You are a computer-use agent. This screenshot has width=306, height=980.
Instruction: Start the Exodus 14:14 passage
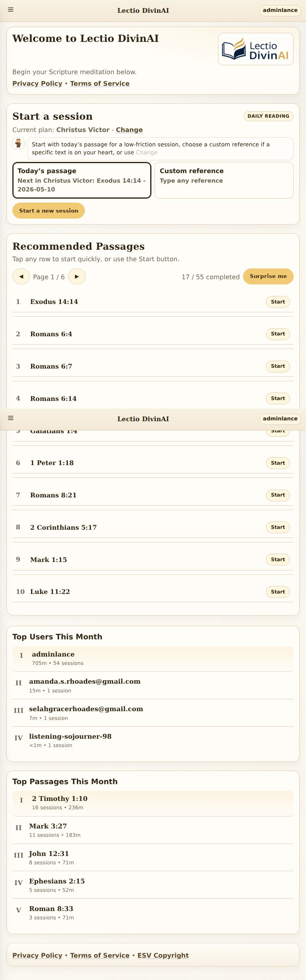[x=278, y=302]
